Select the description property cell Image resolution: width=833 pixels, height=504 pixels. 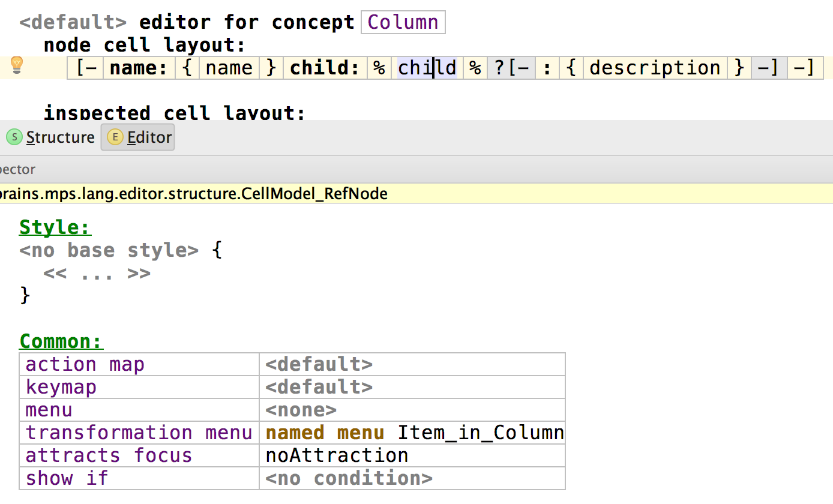(655, 68)
